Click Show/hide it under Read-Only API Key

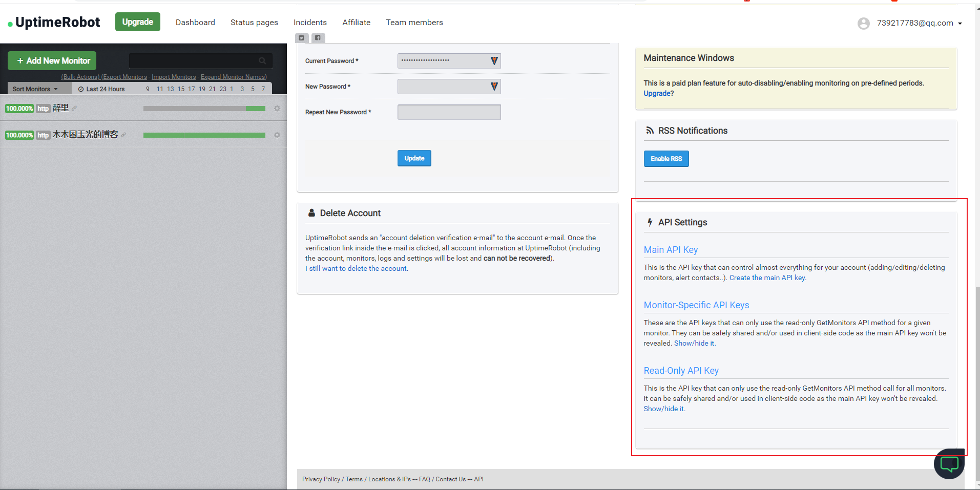point(664,409)
